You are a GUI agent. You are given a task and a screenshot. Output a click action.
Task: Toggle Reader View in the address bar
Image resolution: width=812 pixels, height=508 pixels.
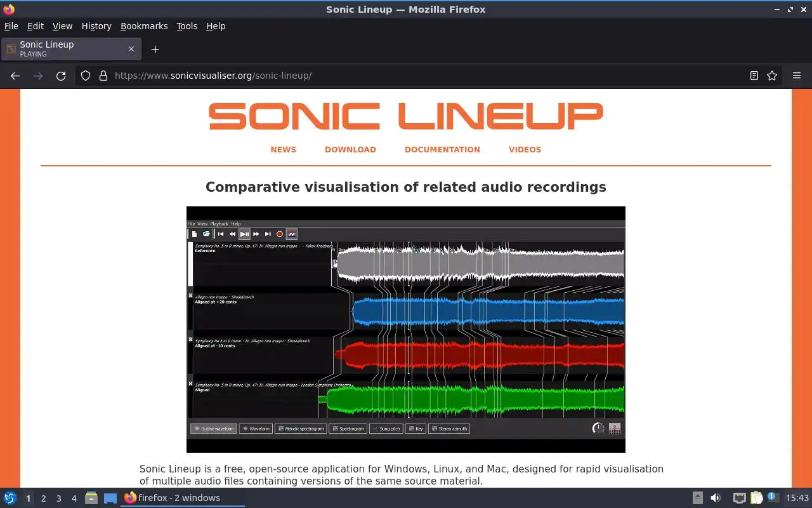point(754,76)
